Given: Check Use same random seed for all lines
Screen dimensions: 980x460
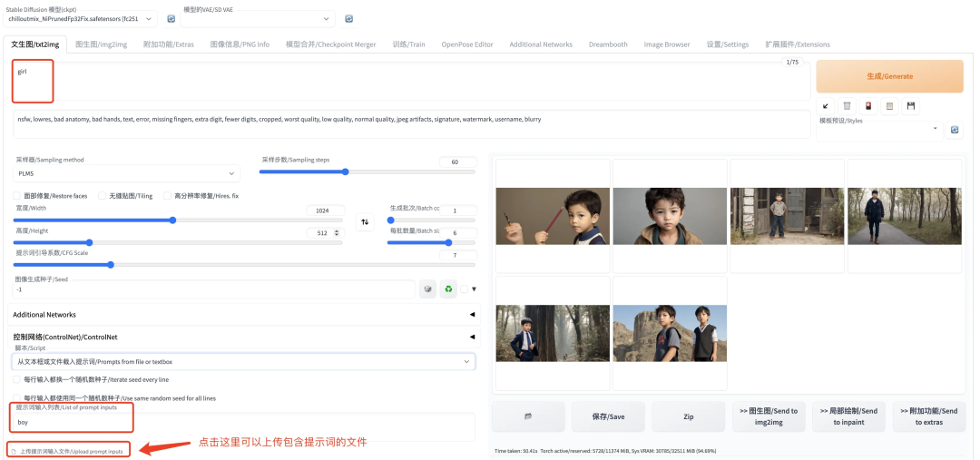Looking at the screenshot, I should 17,397.
